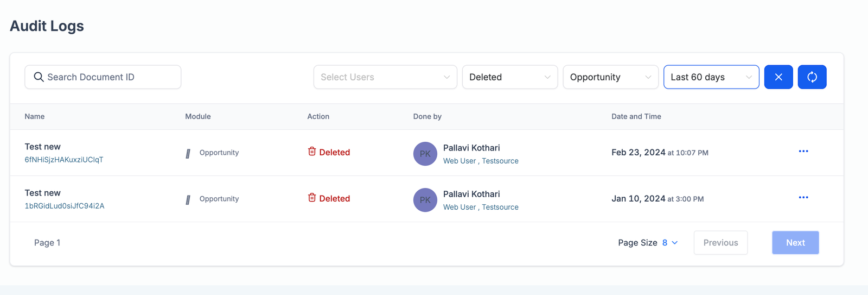Open three-dot menu for Feb 23 entry

pyautogui.click(x=803, y=152)
